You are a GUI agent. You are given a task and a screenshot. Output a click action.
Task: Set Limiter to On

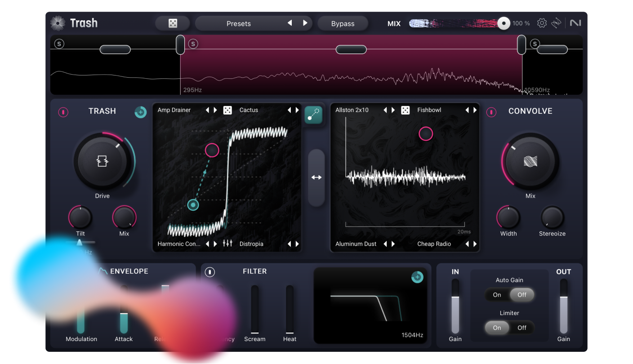coord(497,328)
